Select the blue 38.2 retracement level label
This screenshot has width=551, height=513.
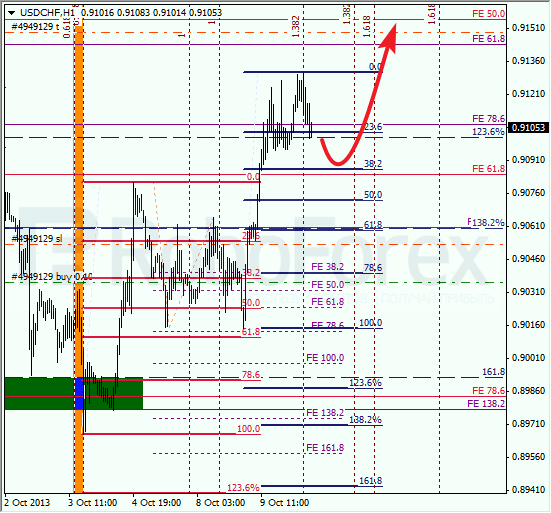click(373, 163)
